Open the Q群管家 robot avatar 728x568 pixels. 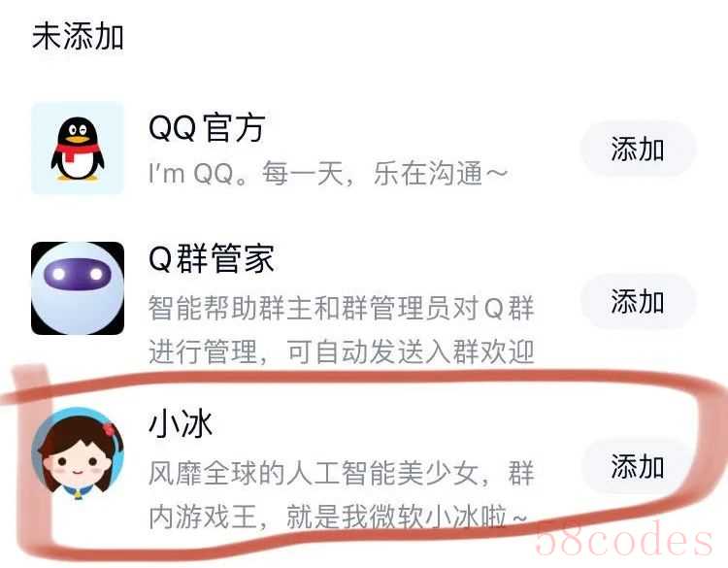pyautogui.click(x=78, y=288)
